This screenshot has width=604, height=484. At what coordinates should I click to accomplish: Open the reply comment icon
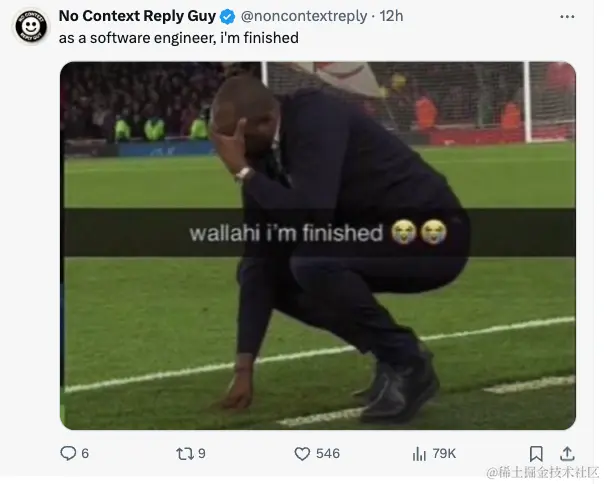(x=68, y=453)
